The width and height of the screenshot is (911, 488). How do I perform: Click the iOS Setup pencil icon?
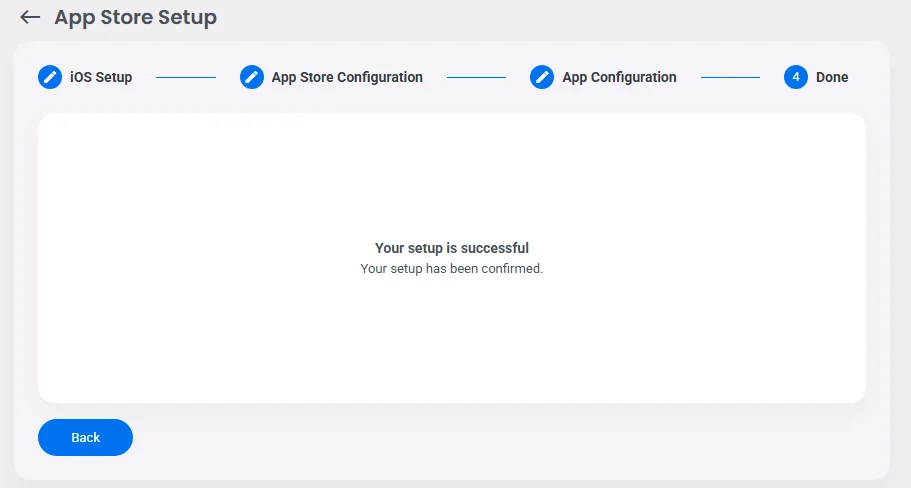[x=50, y=77]
